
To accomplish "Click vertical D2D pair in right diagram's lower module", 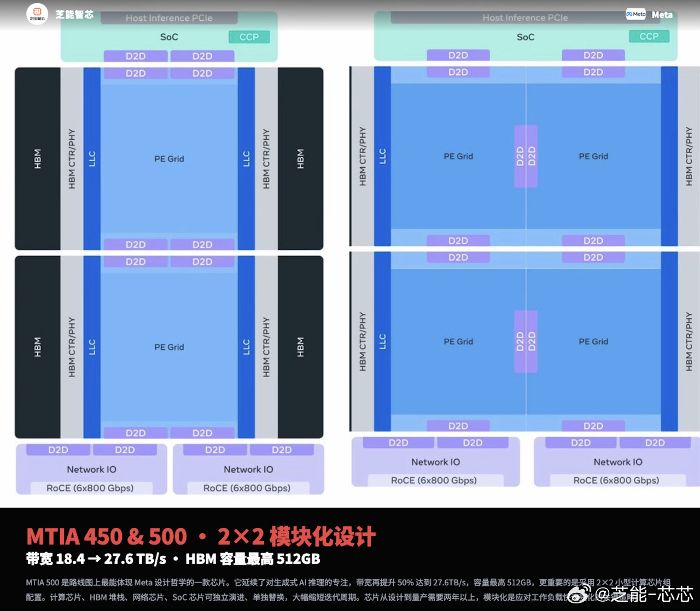I will pos(526,342).
